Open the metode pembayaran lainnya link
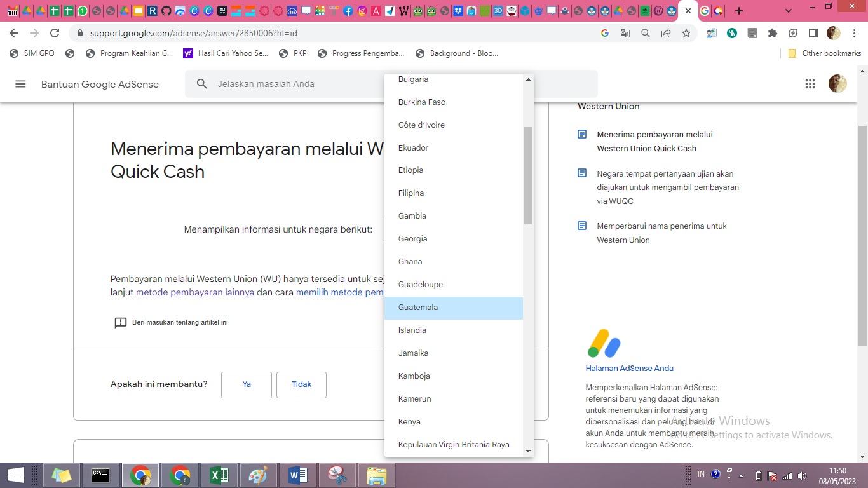Image resolution: width=868 pixels, height=488 pixels. click(x=195, y=292)
